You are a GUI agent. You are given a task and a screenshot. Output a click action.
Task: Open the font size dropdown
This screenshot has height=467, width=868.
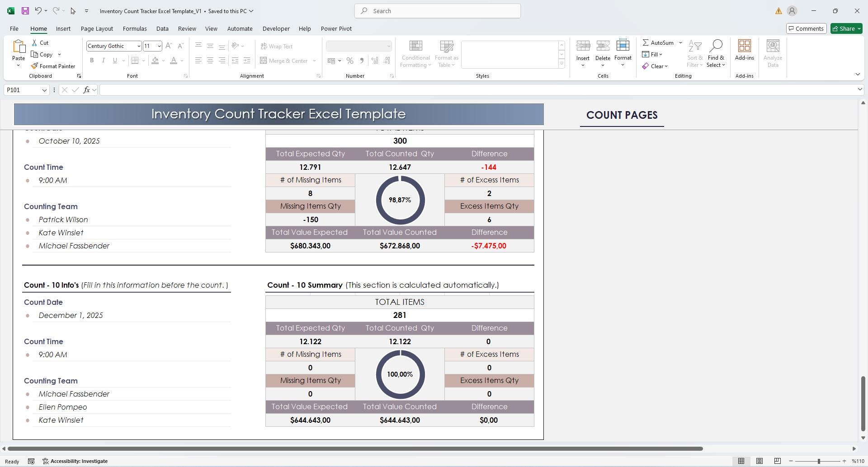pos(159,46)
